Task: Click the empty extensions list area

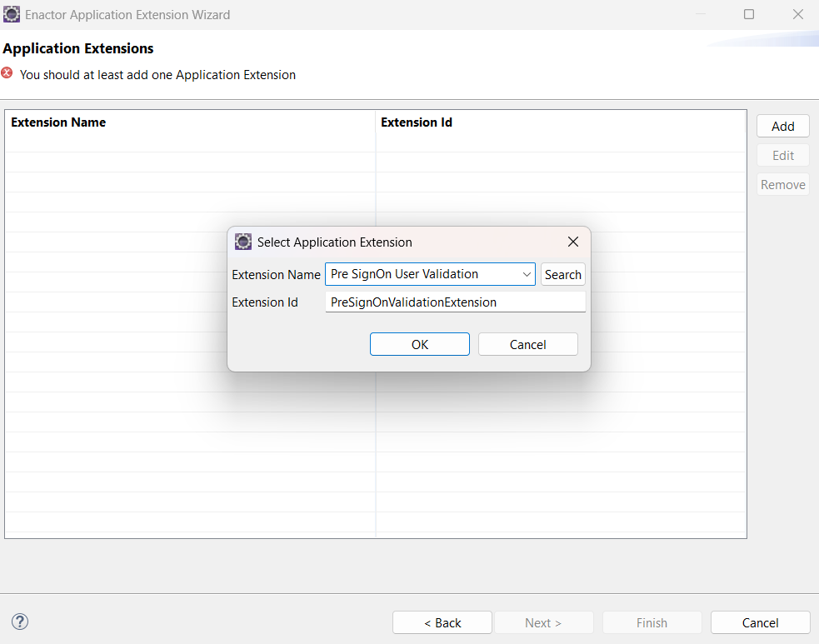Action: tap(167, 458)
